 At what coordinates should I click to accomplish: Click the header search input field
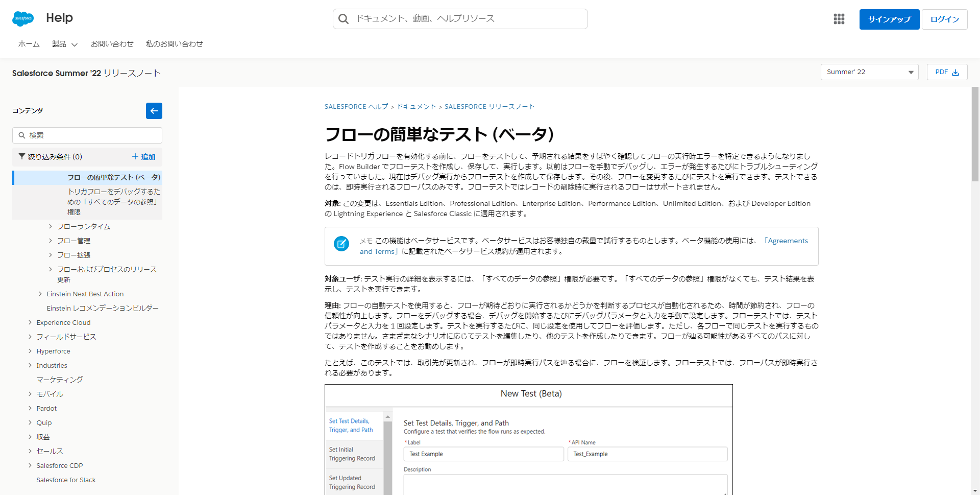click(x=460, y=19)
